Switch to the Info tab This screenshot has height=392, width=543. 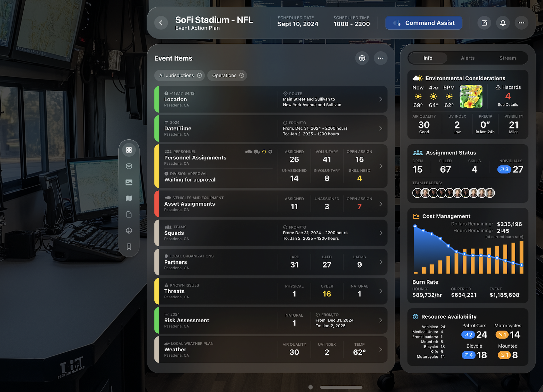[428, 58]
